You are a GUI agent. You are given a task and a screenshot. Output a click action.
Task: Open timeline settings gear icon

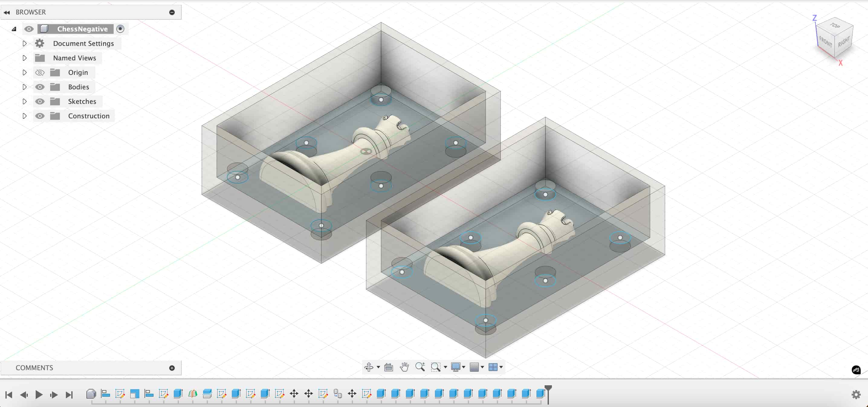coord(856,395)
